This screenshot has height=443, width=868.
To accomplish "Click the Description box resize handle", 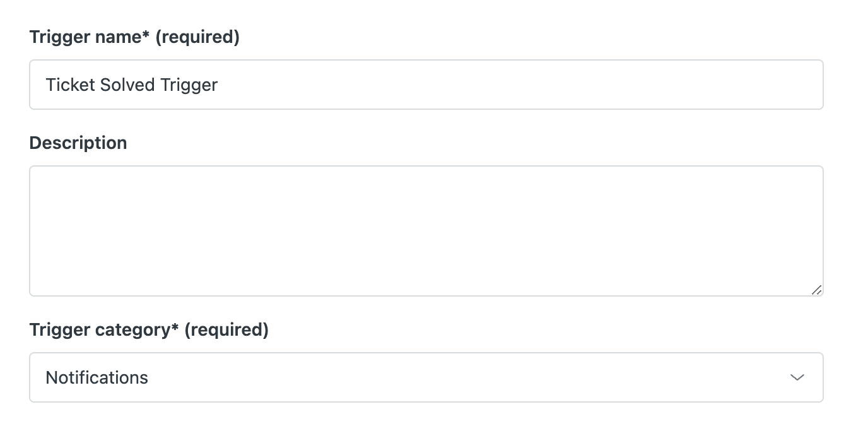I will [816, 290].
